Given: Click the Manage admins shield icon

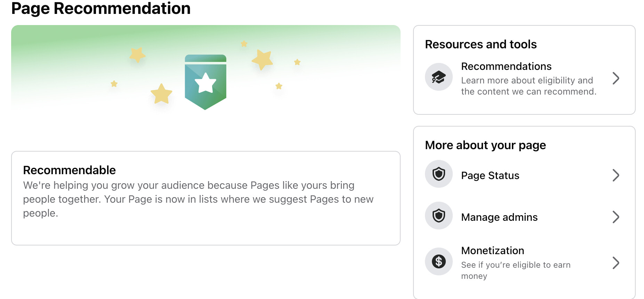Looking at the screenshot, I should pyautogui.click(x=439, y=216).
